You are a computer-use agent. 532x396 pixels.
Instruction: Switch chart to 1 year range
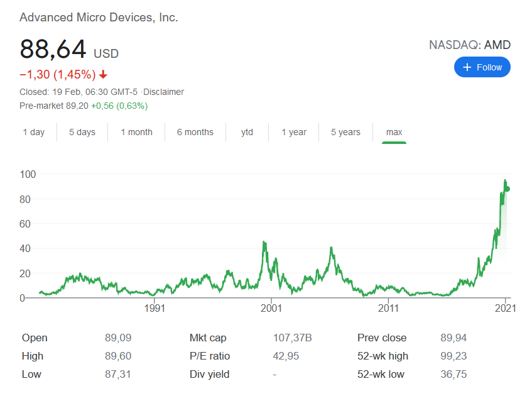pyautogui.click(x=294, y=132)
